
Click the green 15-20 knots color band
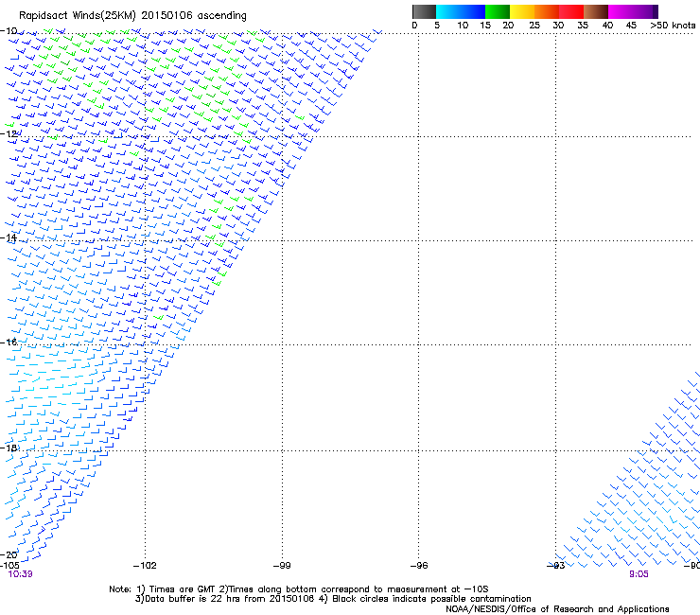(x=498, y=11)
